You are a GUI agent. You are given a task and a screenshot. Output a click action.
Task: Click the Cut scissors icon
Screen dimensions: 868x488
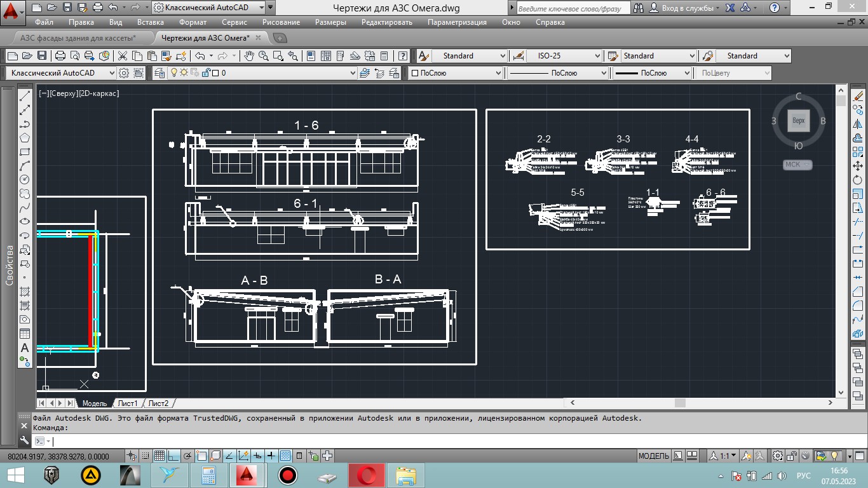pos(123,56)
